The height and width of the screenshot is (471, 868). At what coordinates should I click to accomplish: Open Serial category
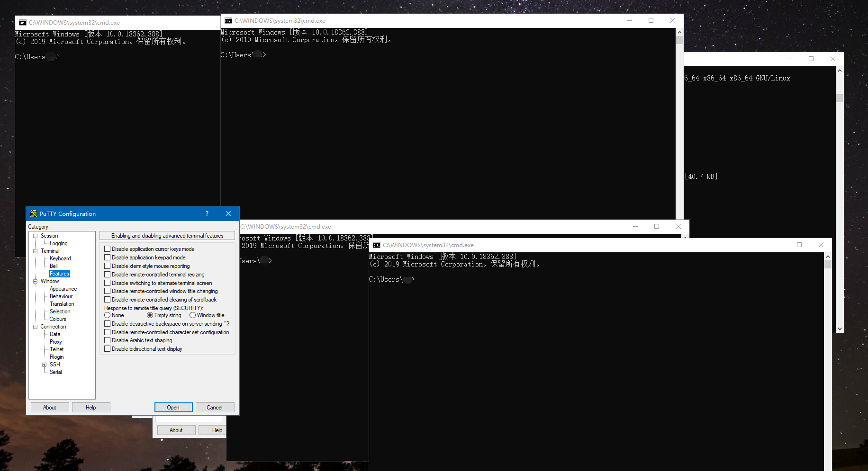coord(55,372)
